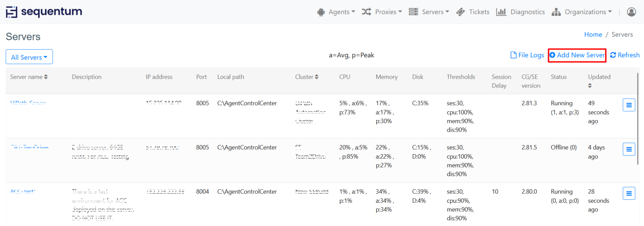Open actions menu for the first server row
Screen dimensions: 644x226
click(x=629, y=105)
